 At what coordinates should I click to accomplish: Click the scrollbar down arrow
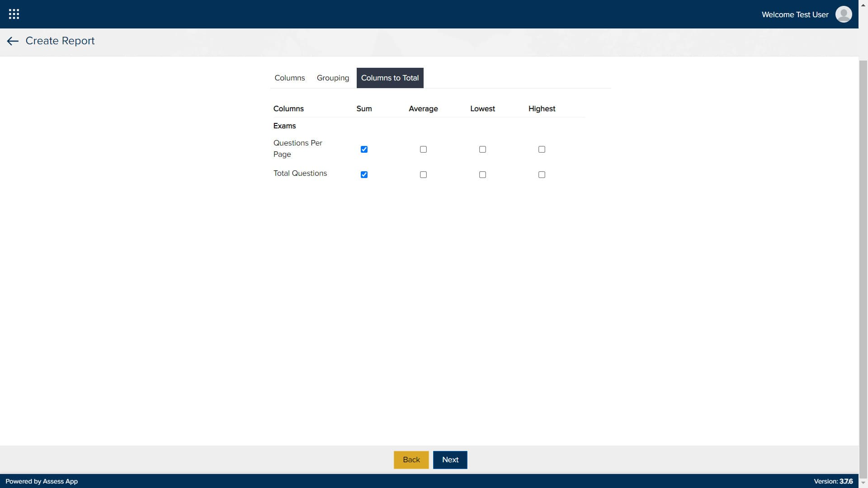pos(863,483)
